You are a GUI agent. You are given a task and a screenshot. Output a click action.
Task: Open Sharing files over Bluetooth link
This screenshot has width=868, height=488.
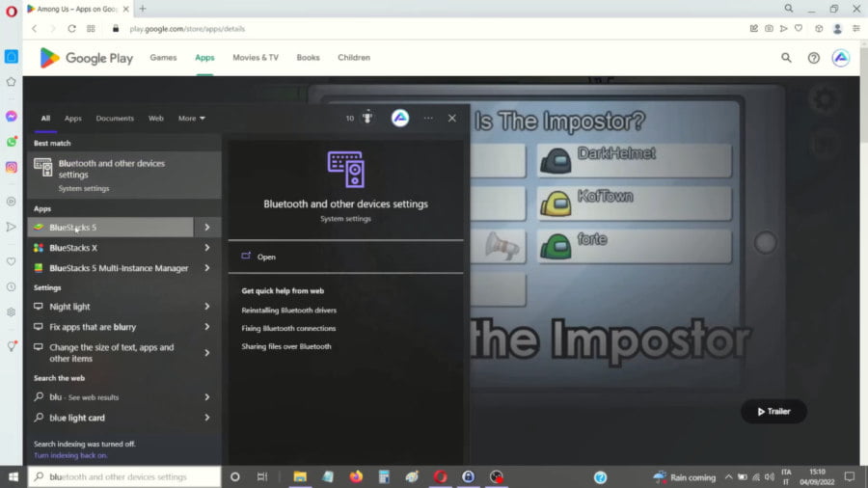286,346
